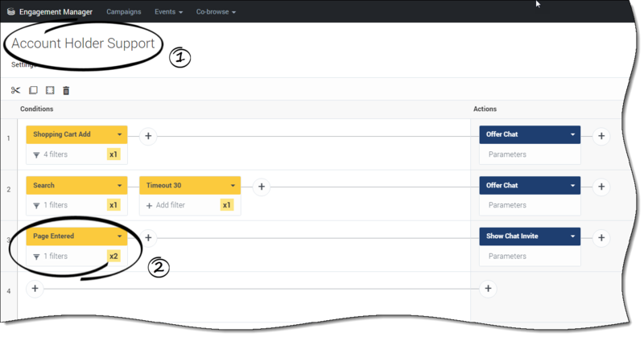Viewport: 644px width, 337px height.
Task: Click the scissors cut icon
Action: 15,91
